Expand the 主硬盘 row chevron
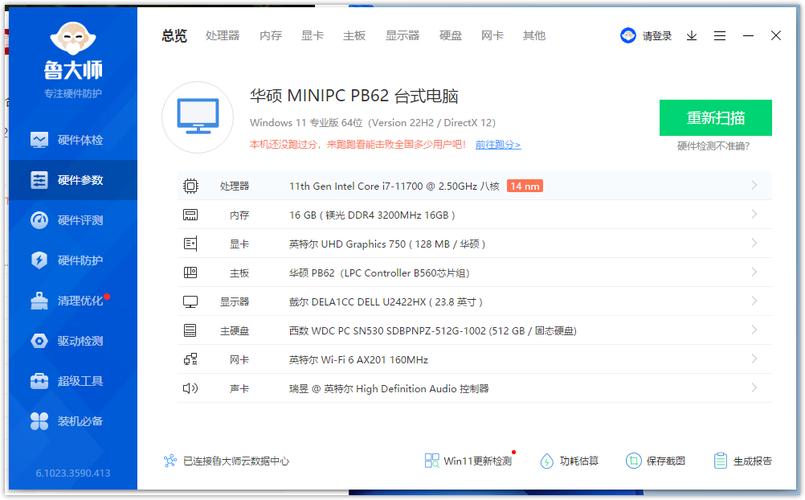 point(754,330)
